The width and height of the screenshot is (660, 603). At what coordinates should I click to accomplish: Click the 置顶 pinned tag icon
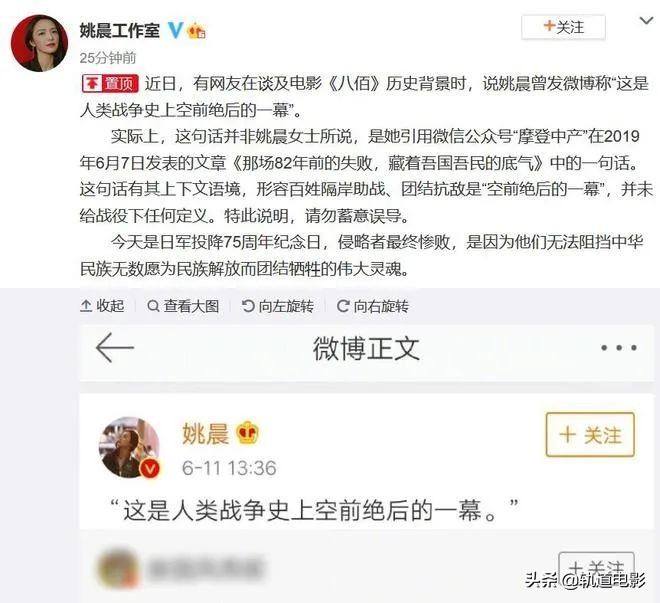coord(110,84)
